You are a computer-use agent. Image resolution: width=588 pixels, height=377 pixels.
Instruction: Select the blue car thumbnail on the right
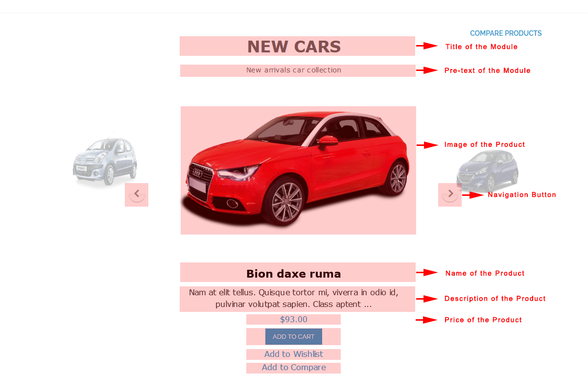(487, 170)
